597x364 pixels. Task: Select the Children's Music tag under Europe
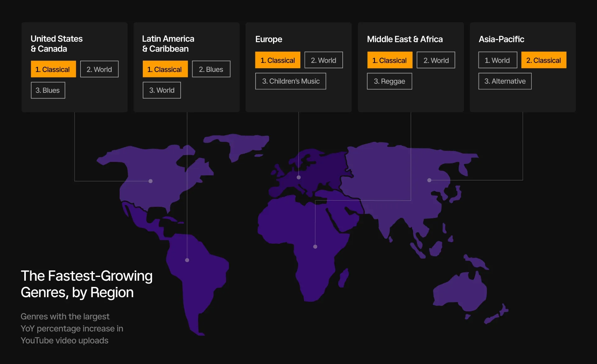290,81
